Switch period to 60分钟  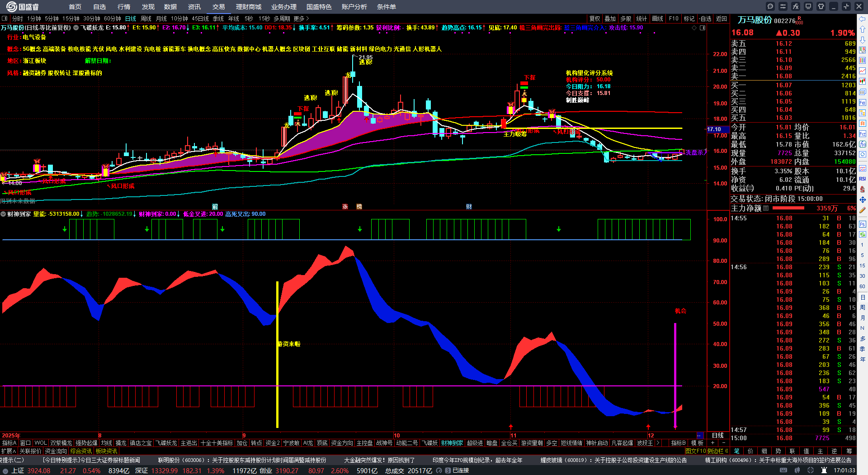coord(112,19)
